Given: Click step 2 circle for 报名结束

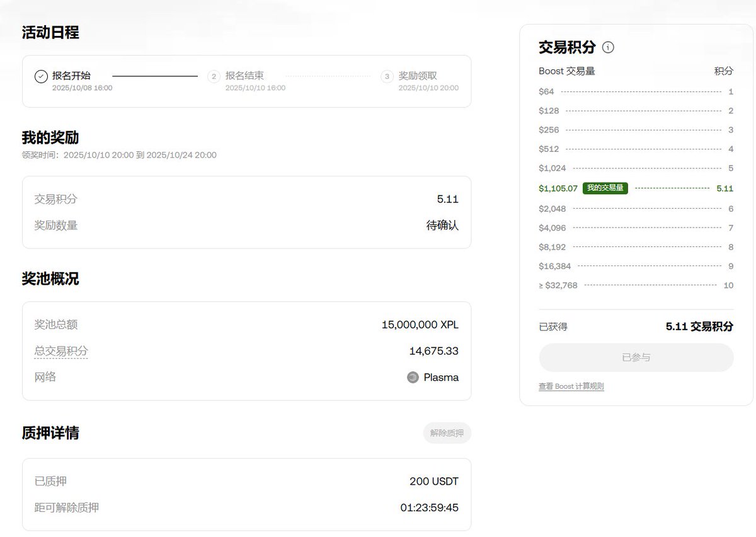Looking at the screenshot, I should point(214,76).
